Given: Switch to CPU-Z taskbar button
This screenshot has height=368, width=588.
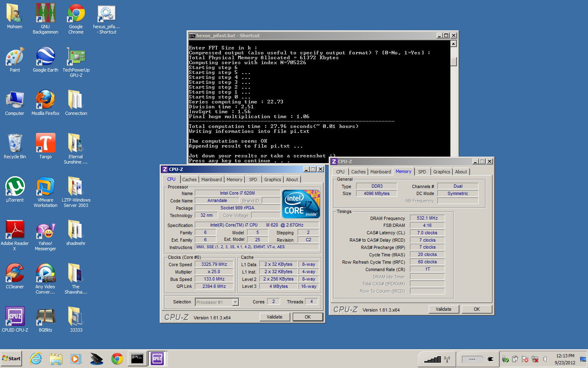Looking at the screenshot, I should click(x=157, y=359).
